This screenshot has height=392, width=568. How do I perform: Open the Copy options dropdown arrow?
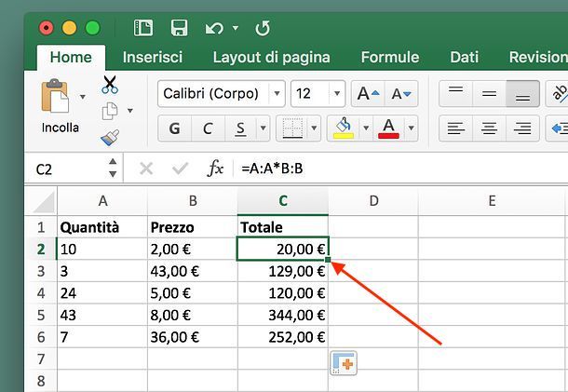(x=130, y=111)
